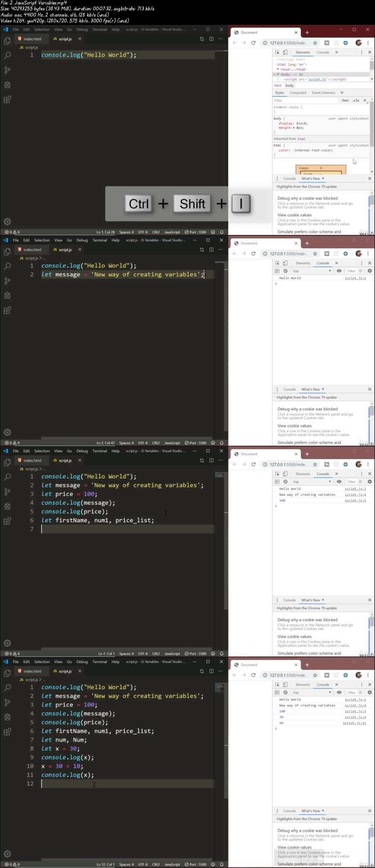Image resolution: width=375 pixels, height=868 pixels.
Task: Open console settings gear in two-line code frame
Action: (370, 271)
